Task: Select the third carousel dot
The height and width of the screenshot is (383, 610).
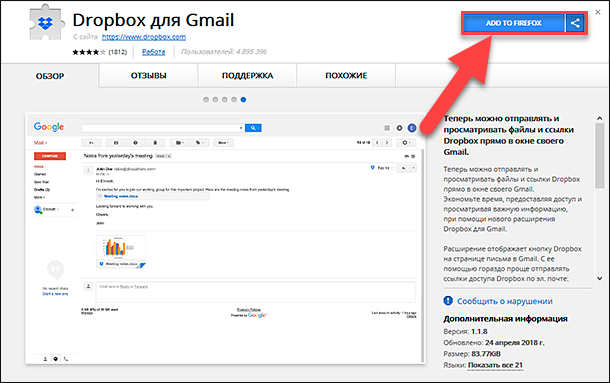Action: pos(224,100)
